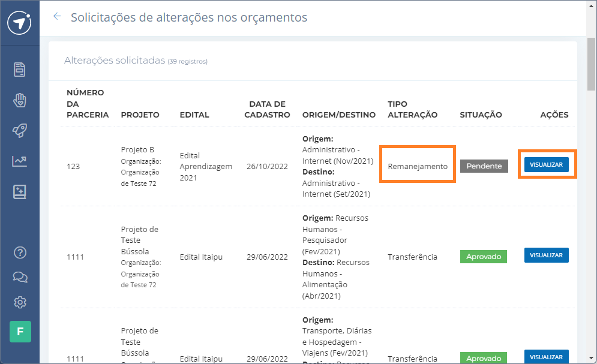Open the sparkle book icon in sidebar
The height and width of the screenshot is (364, 597).
coord(19,192)
